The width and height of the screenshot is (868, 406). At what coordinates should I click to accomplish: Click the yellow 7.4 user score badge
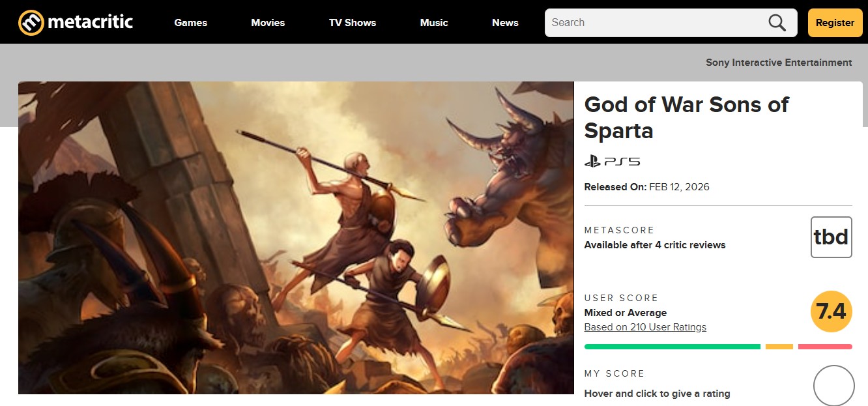pyautogui.click(x=830, y=312)
